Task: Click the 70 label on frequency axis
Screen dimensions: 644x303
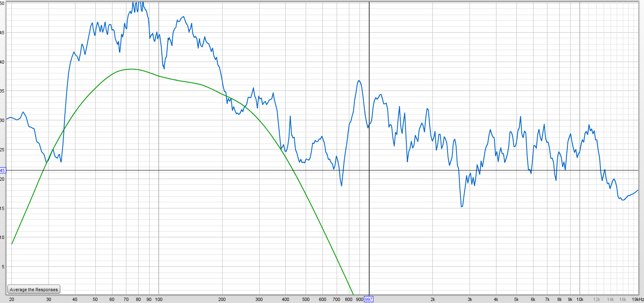Action: pyautogui.click(x=126, y=299)
